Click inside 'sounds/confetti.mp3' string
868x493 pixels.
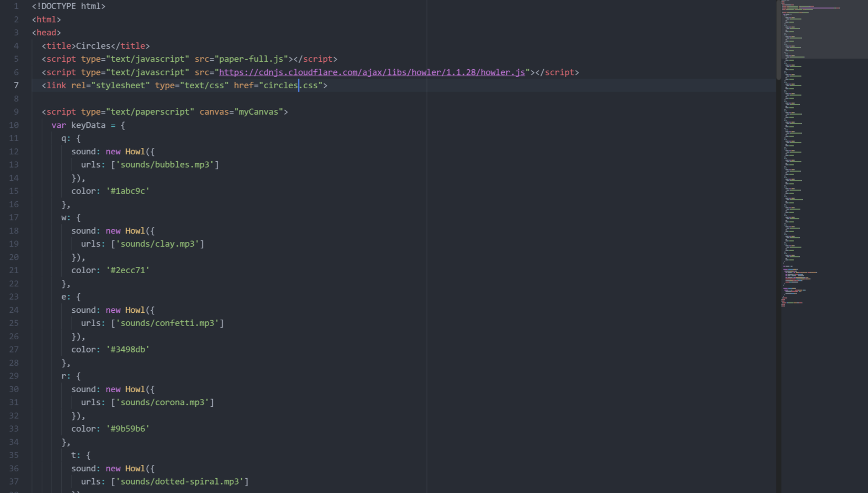167,323
